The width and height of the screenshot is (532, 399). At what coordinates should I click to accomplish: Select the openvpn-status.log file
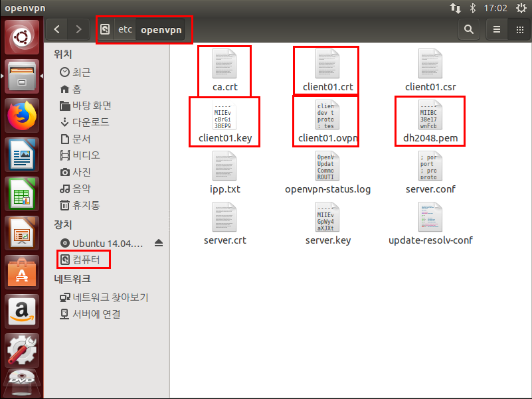pos(327,173)
